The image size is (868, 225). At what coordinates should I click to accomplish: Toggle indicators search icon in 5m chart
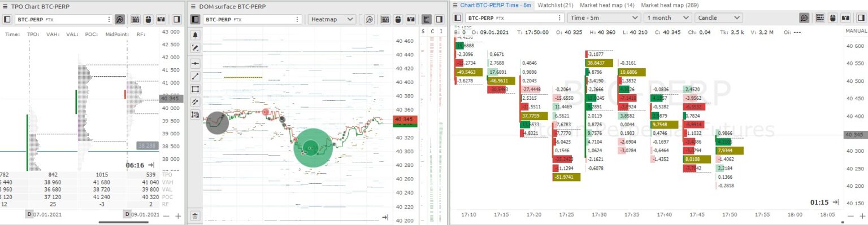click(804, 17)
